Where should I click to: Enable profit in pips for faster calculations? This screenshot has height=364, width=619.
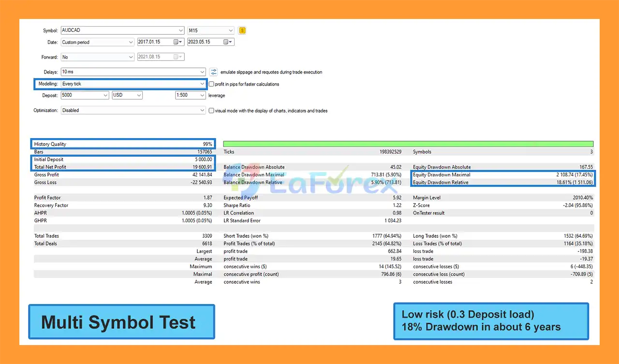click(211, 84)
